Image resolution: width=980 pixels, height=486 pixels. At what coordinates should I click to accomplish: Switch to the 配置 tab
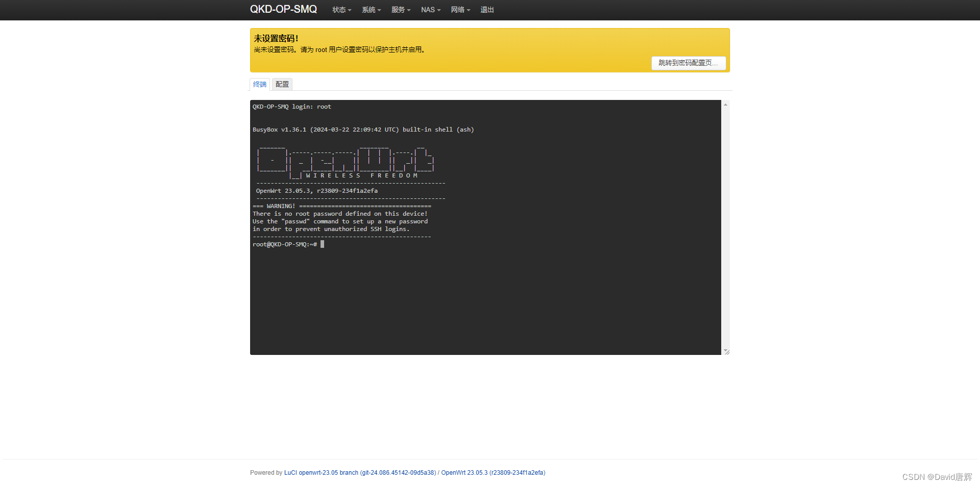click(282, 84)
